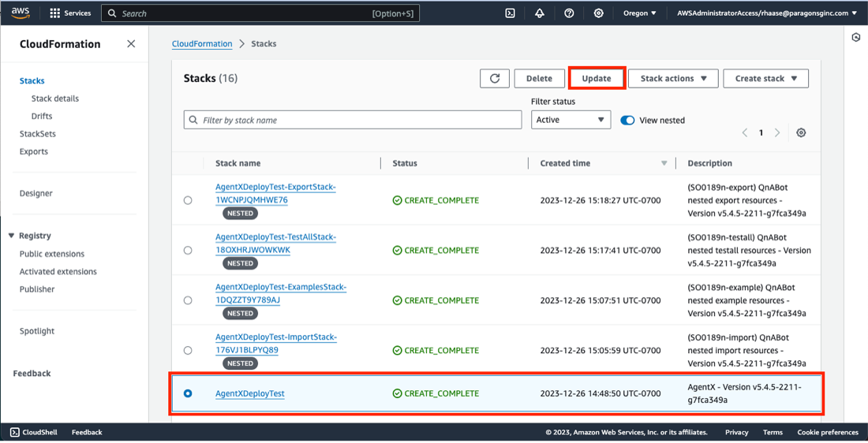
Task: Open the Filter status Active dropdown
Action: pos(571,120)
